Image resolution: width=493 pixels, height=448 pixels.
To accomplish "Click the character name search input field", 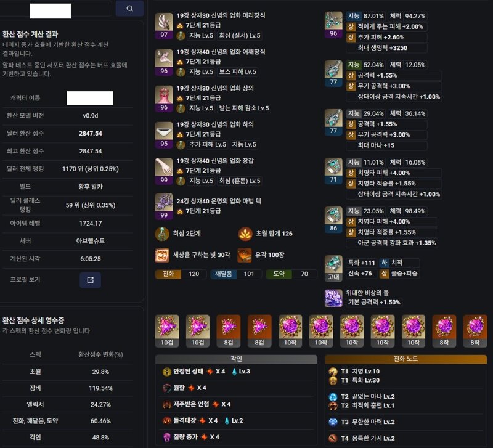I will (x=56, y=9).
